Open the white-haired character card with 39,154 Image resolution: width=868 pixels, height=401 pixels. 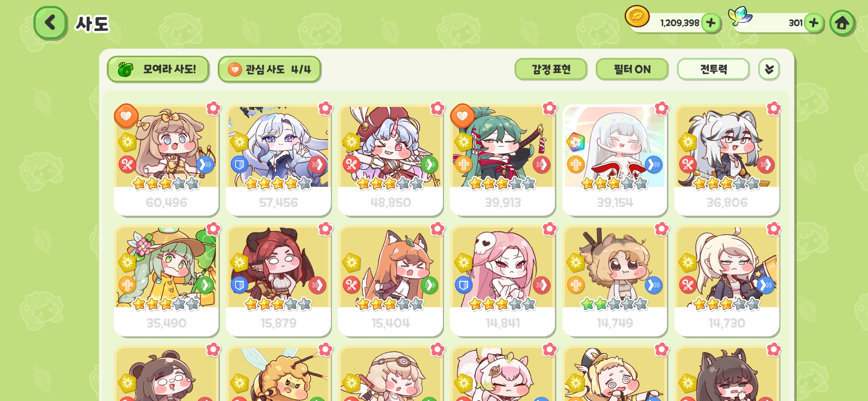point(615,160)
